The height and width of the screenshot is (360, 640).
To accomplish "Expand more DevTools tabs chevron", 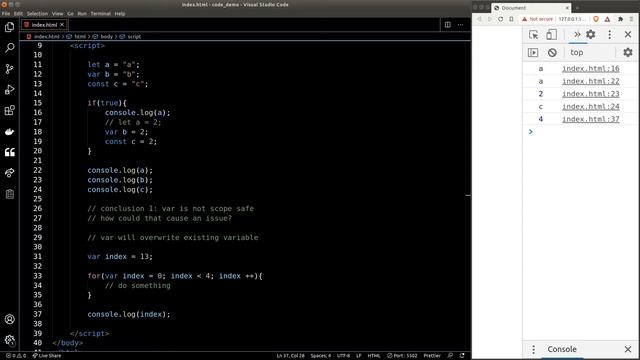I will pos(577,35).
